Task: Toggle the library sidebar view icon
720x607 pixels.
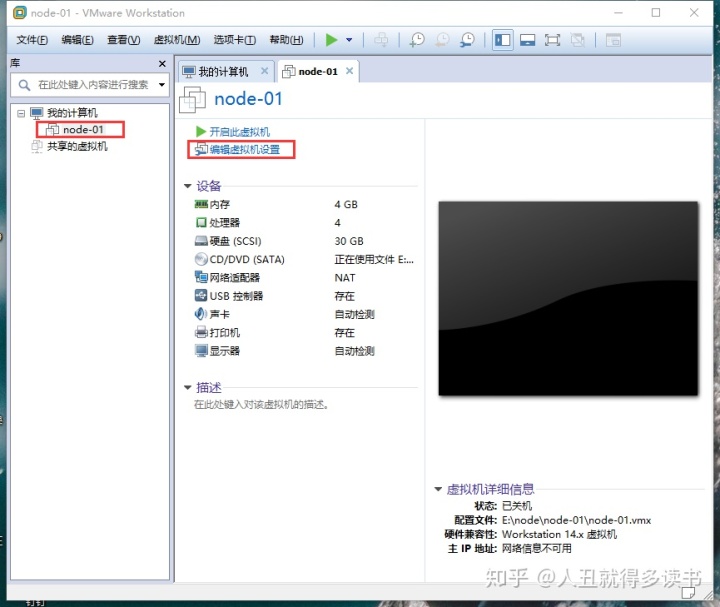Action: coord(502,40)
